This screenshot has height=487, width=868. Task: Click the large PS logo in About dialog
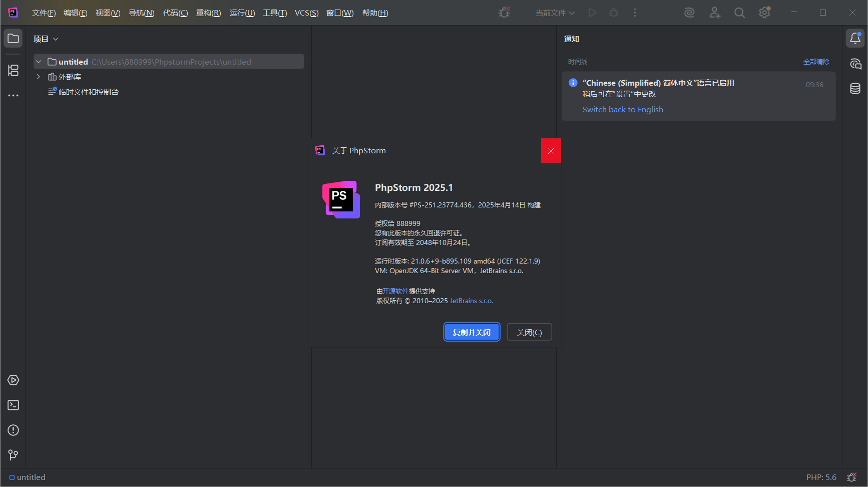click(341, 199)
